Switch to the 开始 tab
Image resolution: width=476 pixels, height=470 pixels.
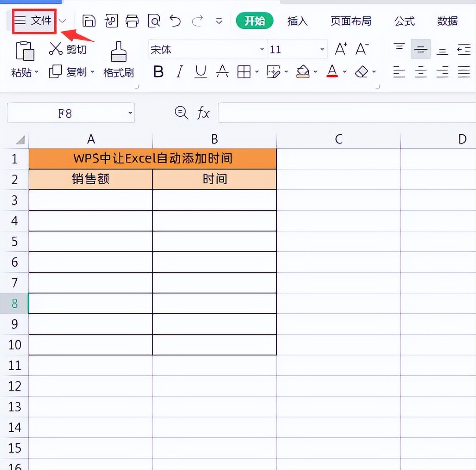[255, 21]
